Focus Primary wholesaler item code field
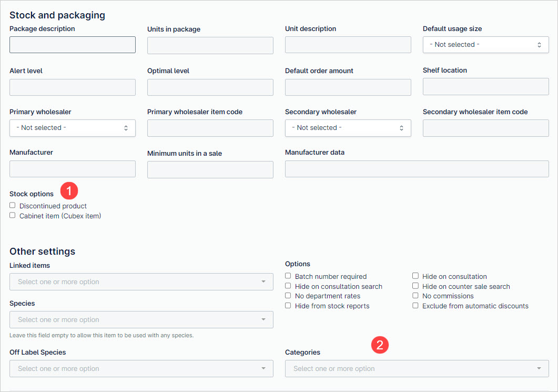558x392 pixels. [210, 128]
